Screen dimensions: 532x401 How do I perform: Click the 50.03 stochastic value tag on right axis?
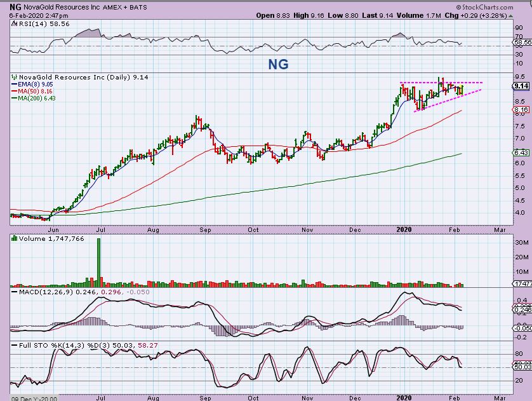tap(522, 367)
